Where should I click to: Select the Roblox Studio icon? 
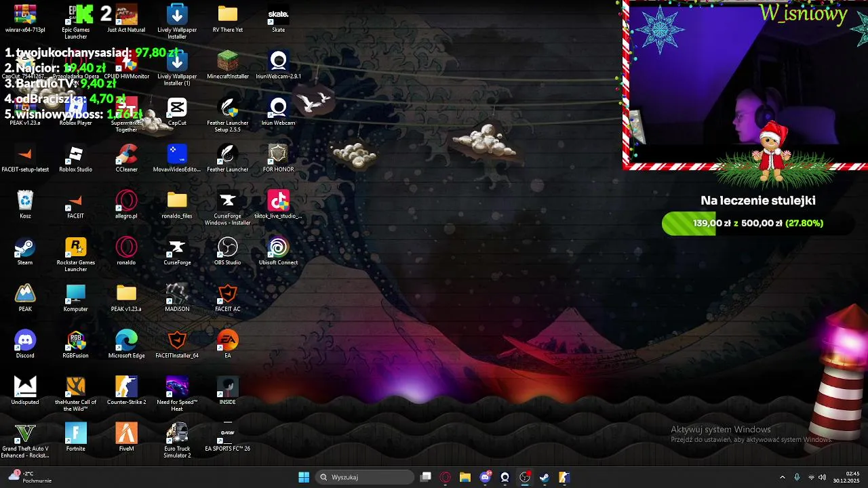coord(75,159)
